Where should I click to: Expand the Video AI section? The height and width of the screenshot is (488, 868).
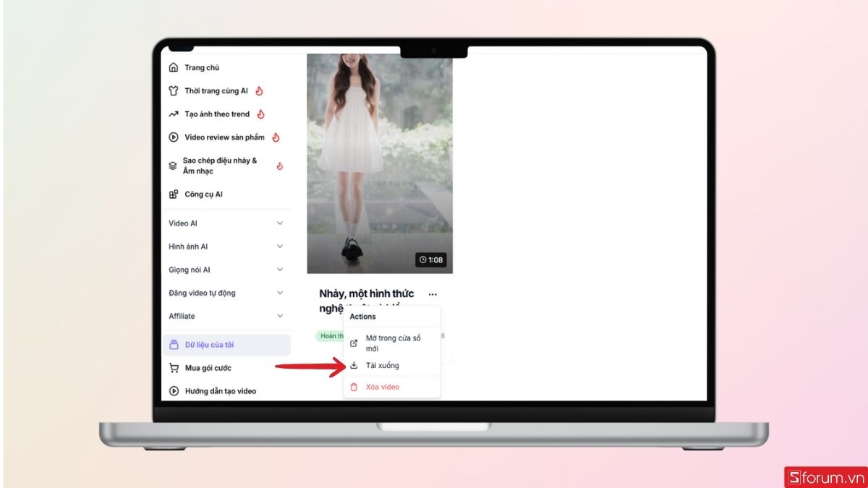tap(280, 223)
